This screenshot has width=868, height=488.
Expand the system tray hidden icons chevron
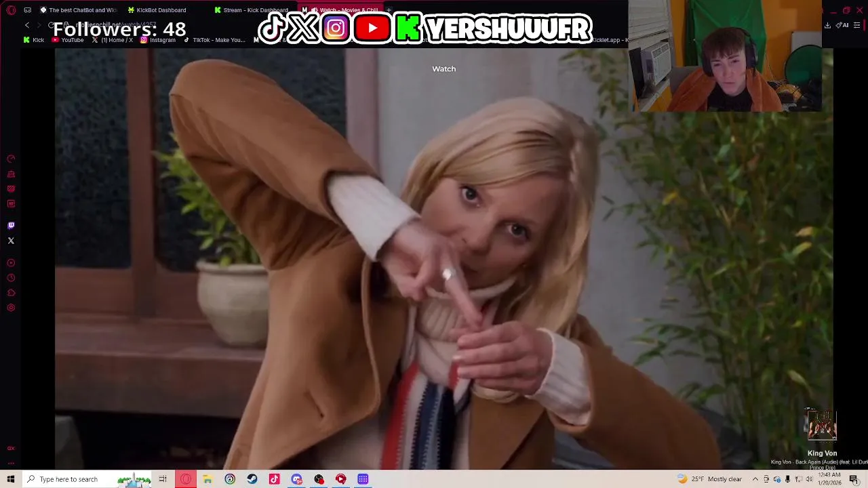tap(755, 479)
